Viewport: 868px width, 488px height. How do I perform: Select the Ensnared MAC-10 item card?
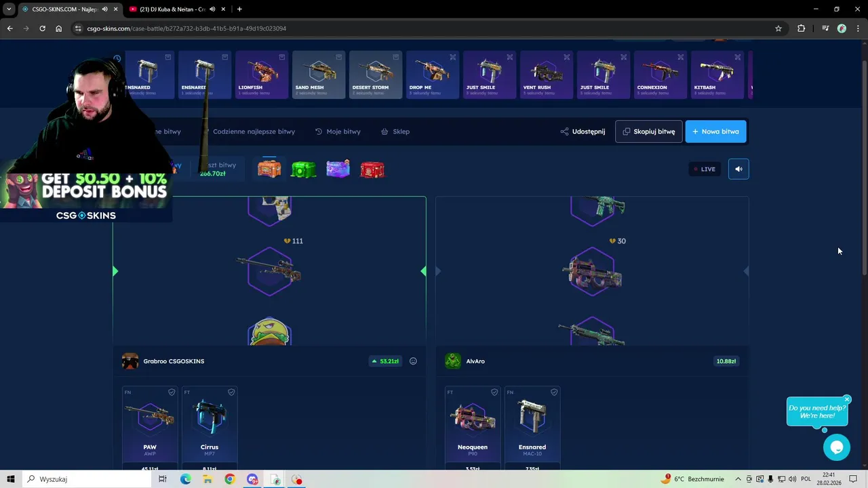pos(532,428)
